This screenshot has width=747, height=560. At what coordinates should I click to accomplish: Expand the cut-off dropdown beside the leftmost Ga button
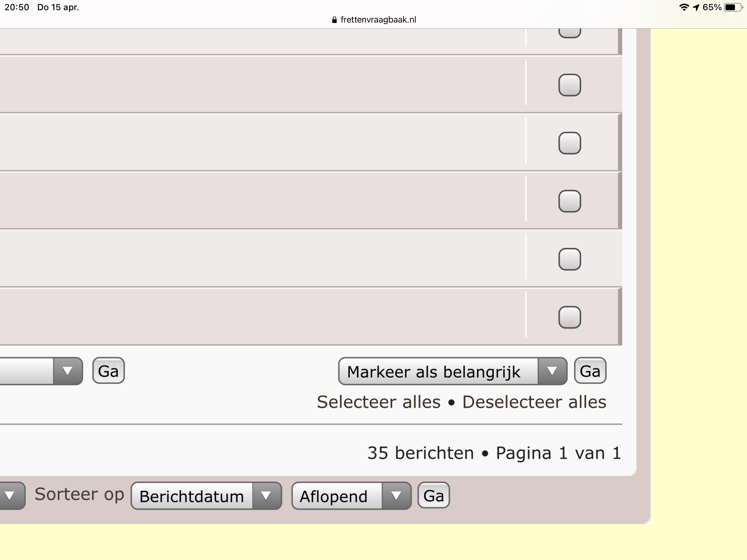click(x=41, y=371)
